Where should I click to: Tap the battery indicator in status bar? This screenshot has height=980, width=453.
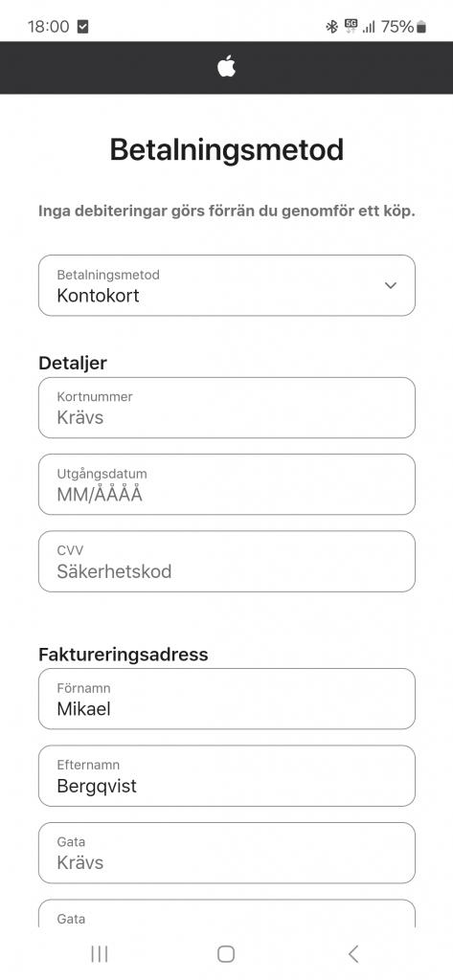421,26
